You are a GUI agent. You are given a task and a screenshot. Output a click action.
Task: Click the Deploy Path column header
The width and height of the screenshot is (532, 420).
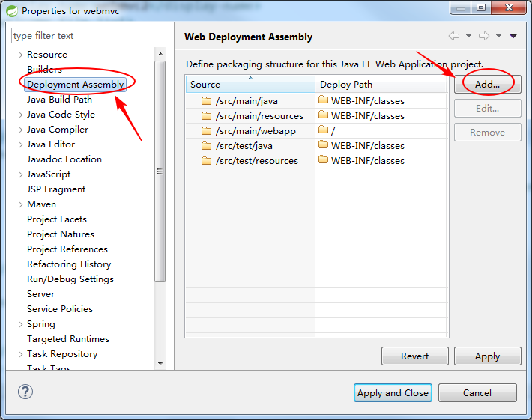pos(381,84)
